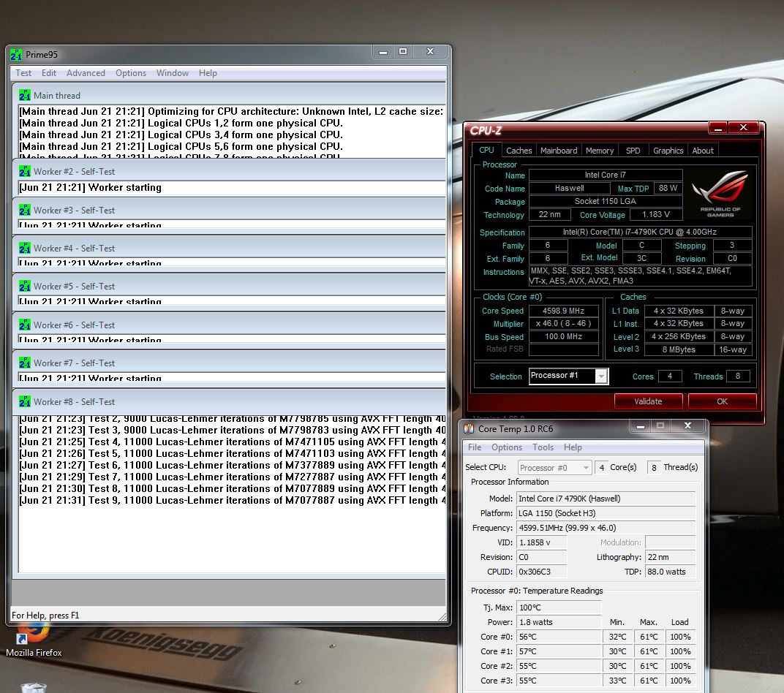
Task: Click the Core Voltage 1.183 V value
Action: coord(655,214)
